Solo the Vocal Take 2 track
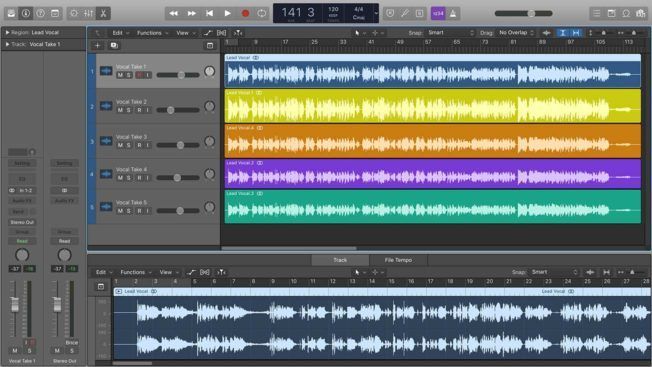Viewport: 652px width, 367px height. [x=129, y=110]
